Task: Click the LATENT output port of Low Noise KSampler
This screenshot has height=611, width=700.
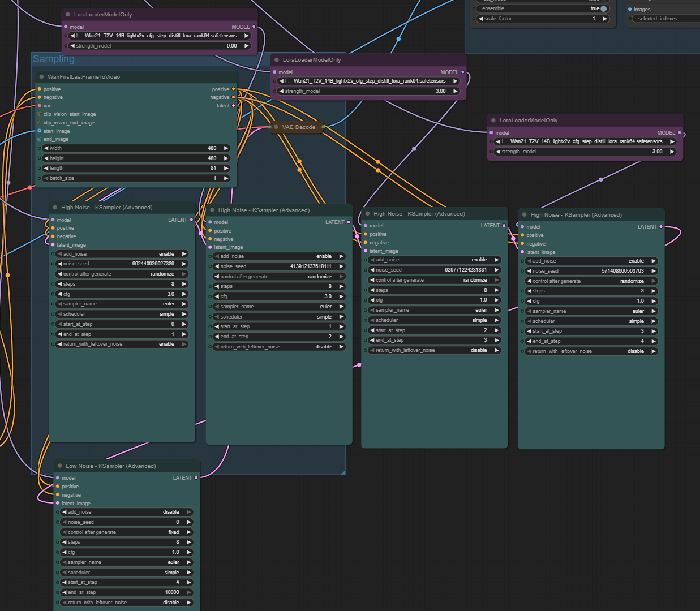Action: 196,478
